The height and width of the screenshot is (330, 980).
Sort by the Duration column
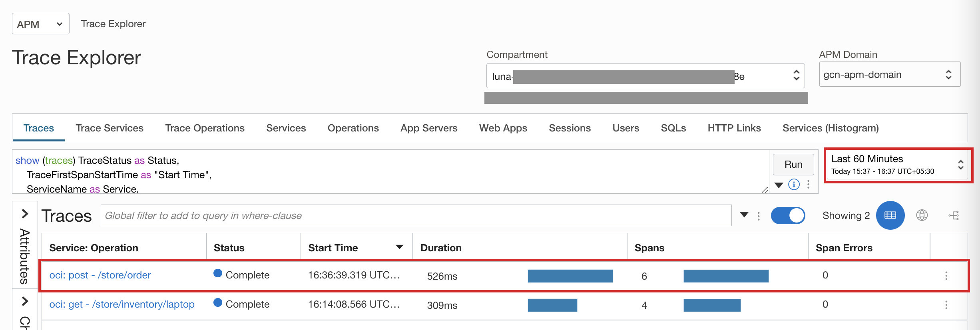pyautogui.click(x=441, y=248)
